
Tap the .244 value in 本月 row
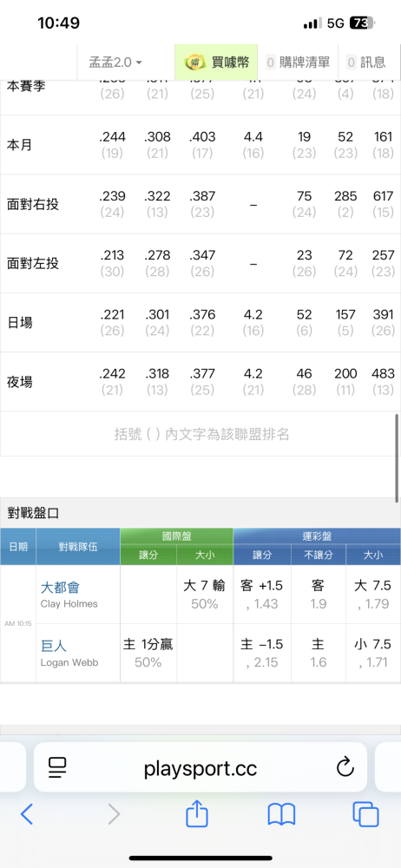[x=113, y=137]
